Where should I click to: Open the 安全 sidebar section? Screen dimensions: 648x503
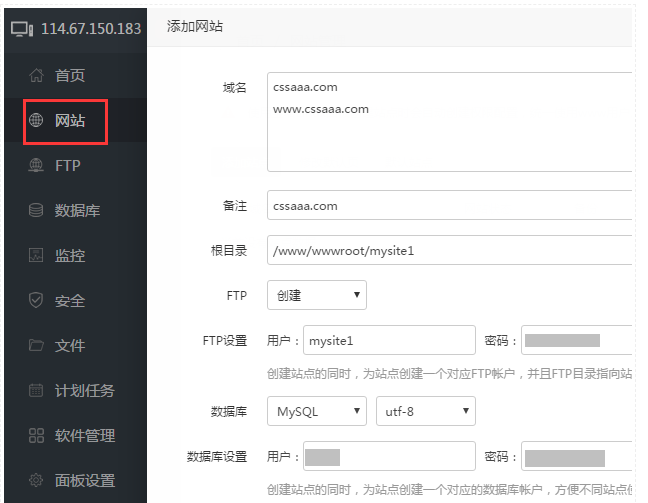click(x=76, y=300)
